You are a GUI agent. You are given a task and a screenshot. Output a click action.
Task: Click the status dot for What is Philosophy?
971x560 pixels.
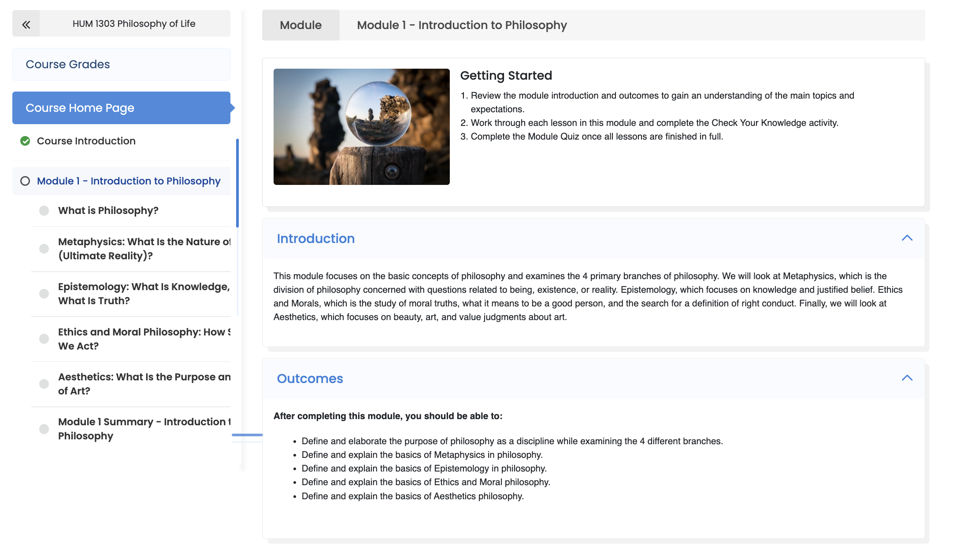pyautogui.click(x=44, y=210)
